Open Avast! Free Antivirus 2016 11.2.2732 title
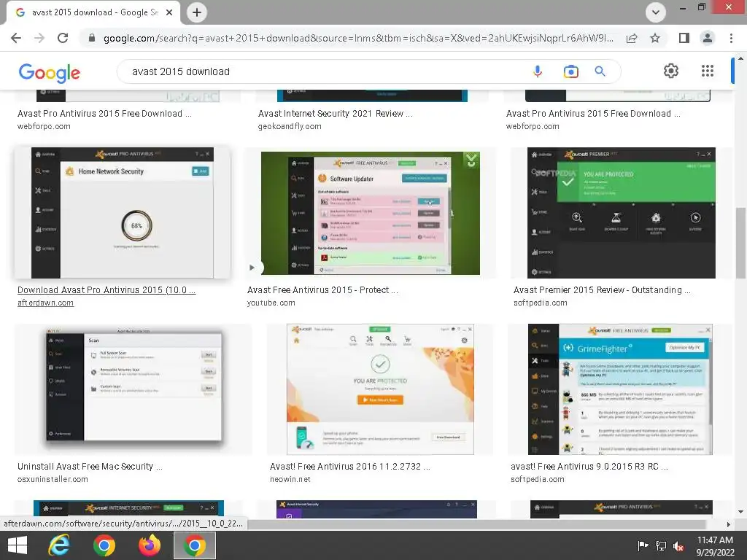 tap(350, 467)
